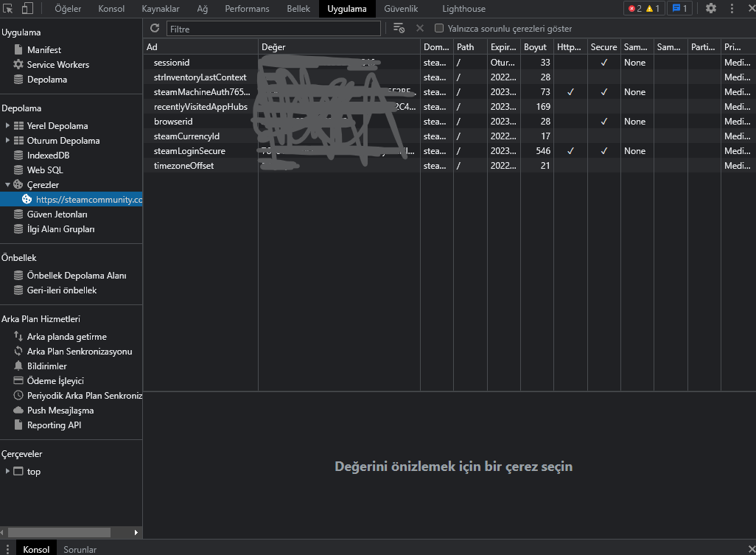Image resolution: width=756 pixels, height=555 pixels.
Task: Click the blue messages count badge
Action: pyautogui.click(x=679, y=9)
